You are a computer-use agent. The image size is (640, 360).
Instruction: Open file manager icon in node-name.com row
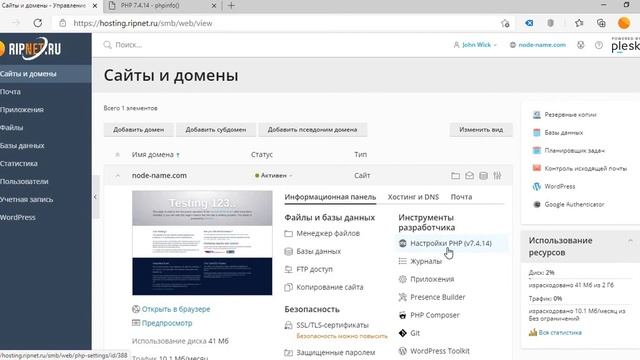point(456,176)
